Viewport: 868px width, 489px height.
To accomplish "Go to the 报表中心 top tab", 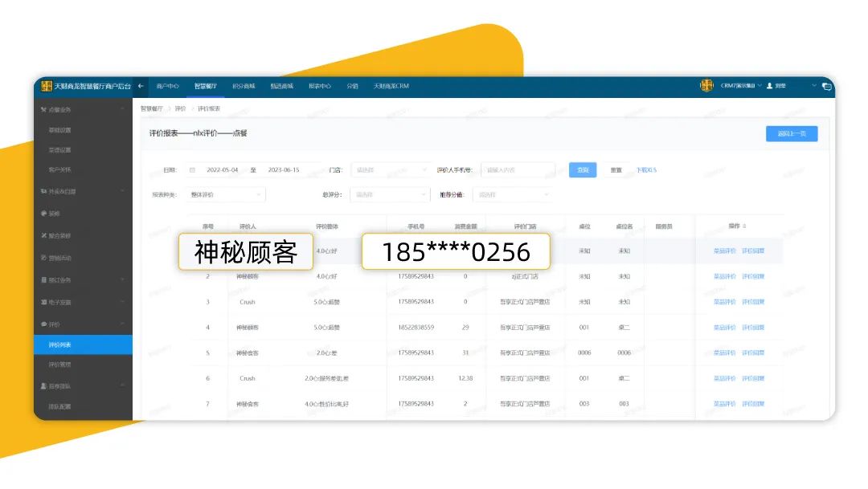I will 320,86.
